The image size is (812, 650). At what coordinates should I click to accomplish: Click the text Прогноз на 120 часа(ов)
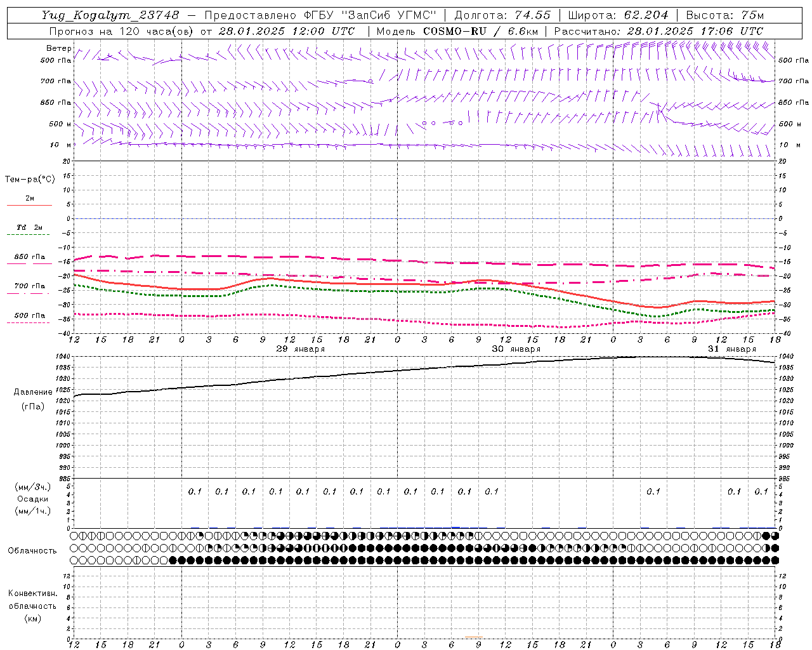pyautogui.click(x=122, y=31)
